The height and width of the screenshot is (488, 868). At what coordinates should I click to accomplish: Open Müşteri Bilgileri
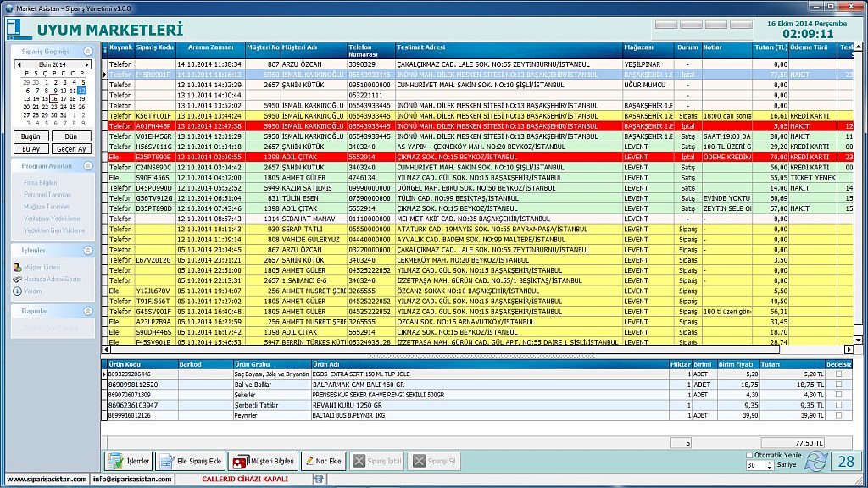coord(263,461)
